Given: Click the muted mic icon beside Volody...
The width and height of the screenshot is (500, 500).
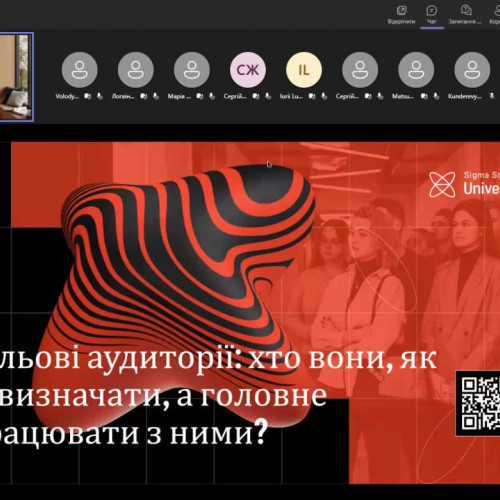Looking at the screenshot, I should coord(100,96).
